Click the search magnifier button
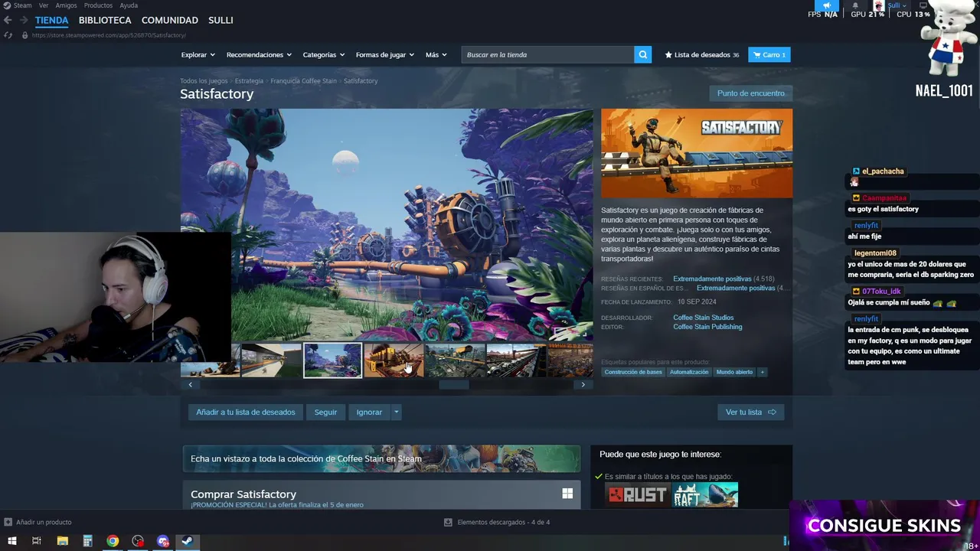 pos(643,54)
